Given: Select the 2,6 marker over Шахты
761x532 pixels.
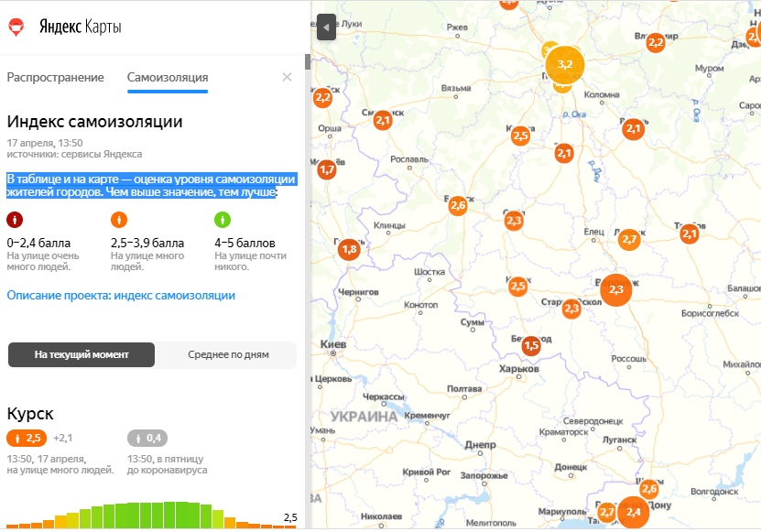Looking at the screenshot, I should pos(649,489).
